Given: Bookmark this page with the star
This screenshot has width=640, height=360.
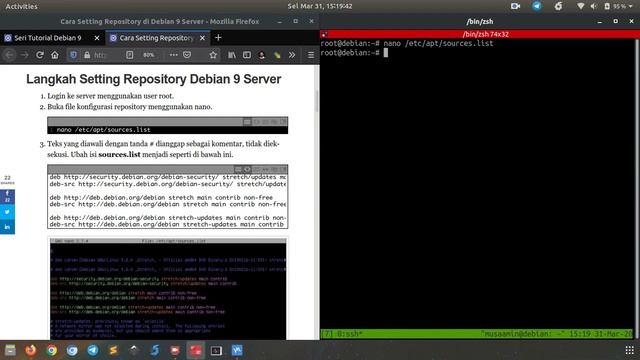Looking at the screenshot, I should (213, 55).
